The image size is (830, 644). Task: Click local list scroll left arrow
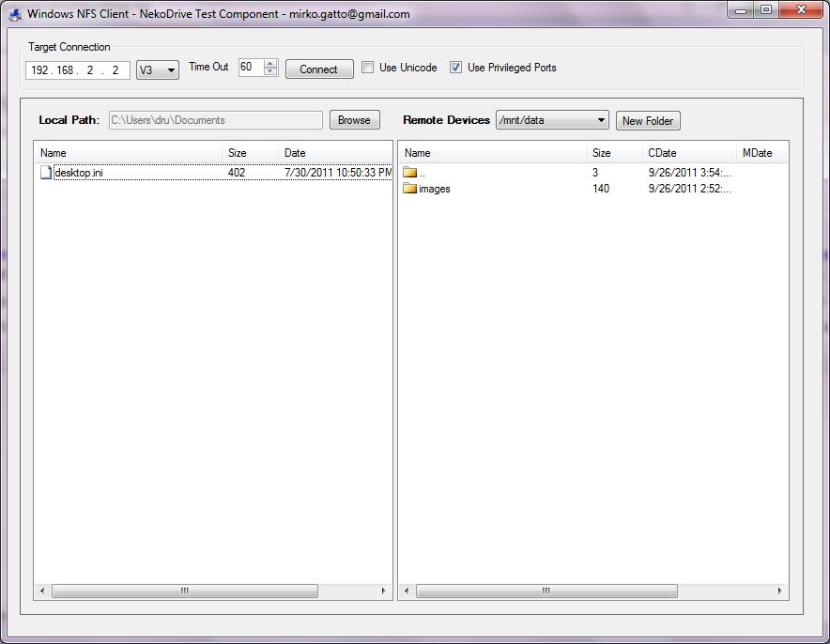(x=42, y=590)
